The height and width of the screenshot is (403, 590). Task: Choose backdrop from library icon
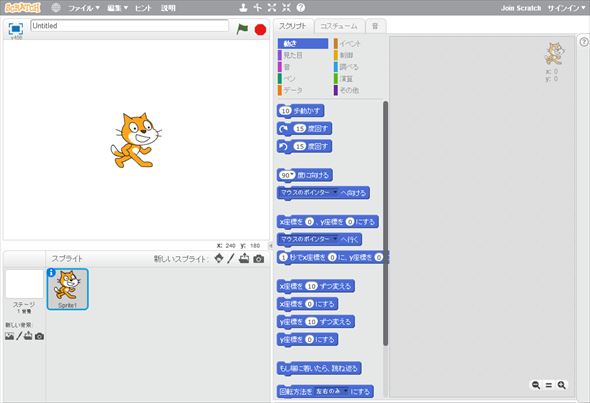coord(9,336)
